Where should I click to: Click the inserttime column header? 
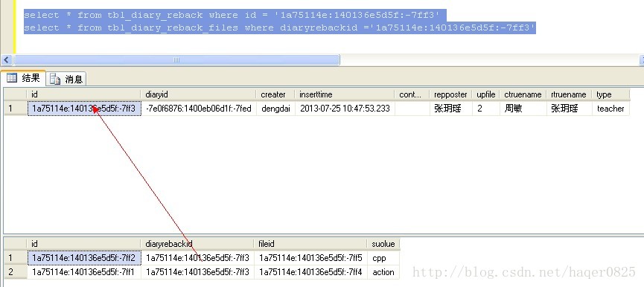(345, 94)
